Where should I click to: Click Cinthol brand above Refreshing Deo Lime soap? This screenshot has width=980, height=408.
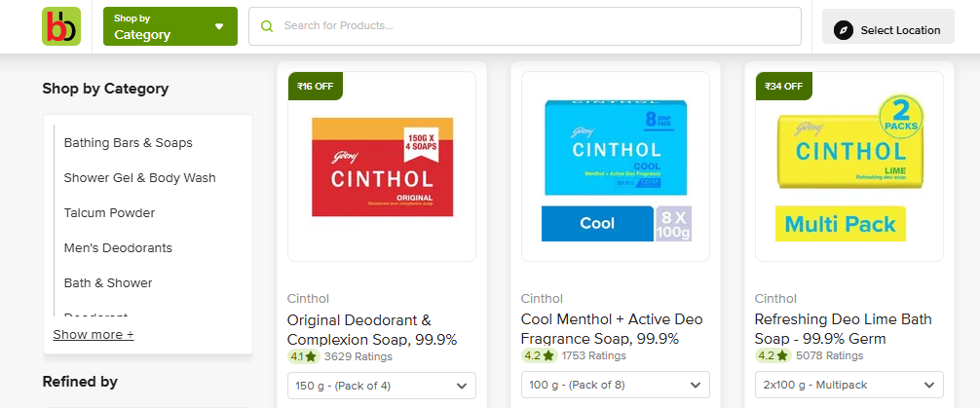tap(775, 299)
